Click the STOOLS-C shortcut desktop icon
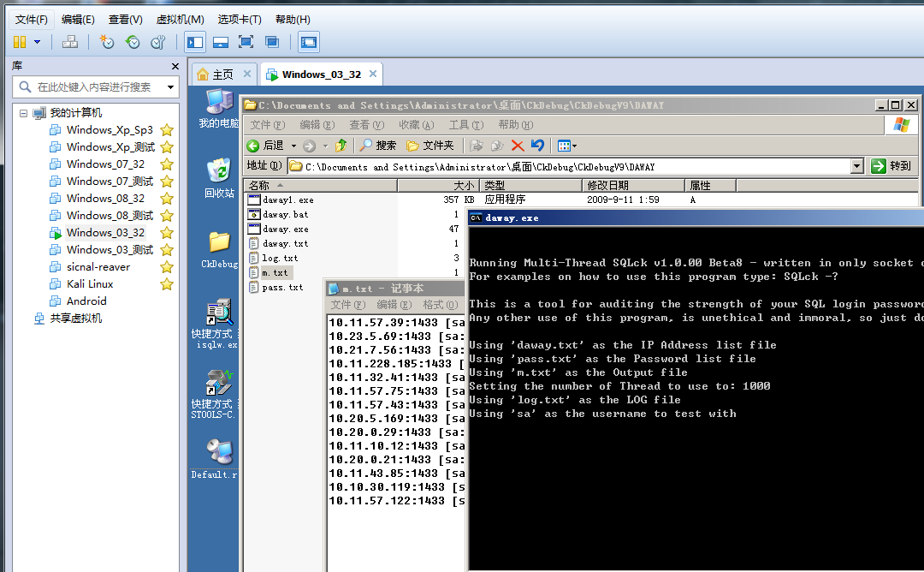 point(213,394)
